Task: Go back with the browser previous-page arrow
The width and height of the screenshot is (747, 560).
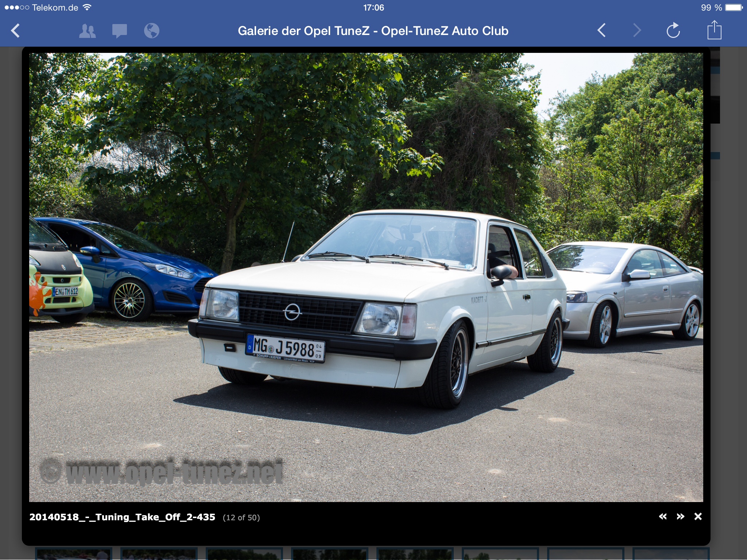Action: point(602,31)
